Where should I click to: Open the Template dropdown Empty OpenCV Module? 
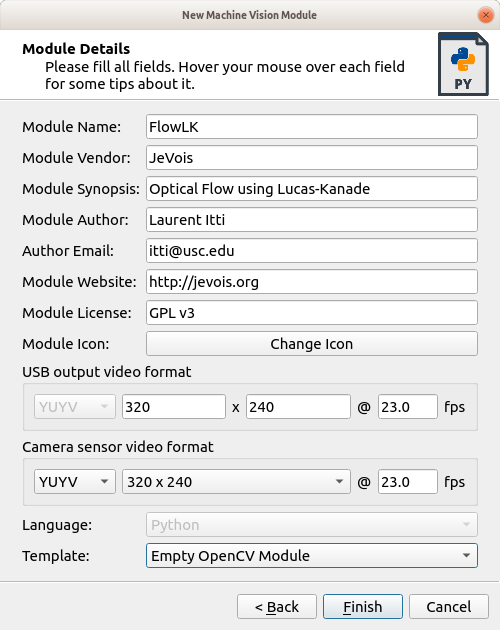point(312,556)
